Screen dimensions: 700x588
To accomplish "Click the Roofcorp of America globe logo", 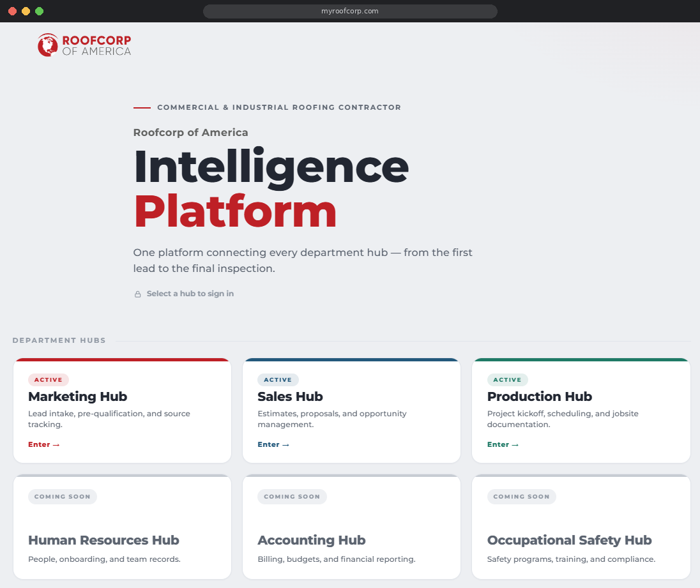I will click(48, 45).
